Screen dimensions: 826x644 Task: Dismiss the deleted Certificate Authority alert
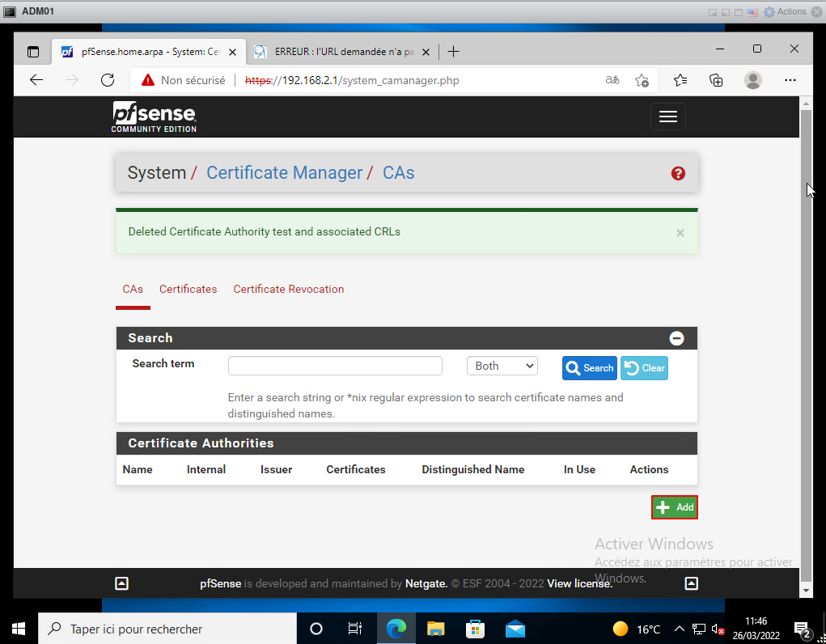pos(680,233)
